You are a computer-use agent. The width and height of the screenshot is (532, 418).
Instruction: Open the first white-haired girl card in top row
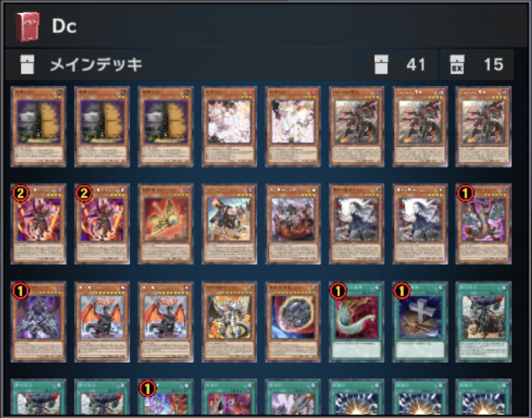tap(230, 127)
